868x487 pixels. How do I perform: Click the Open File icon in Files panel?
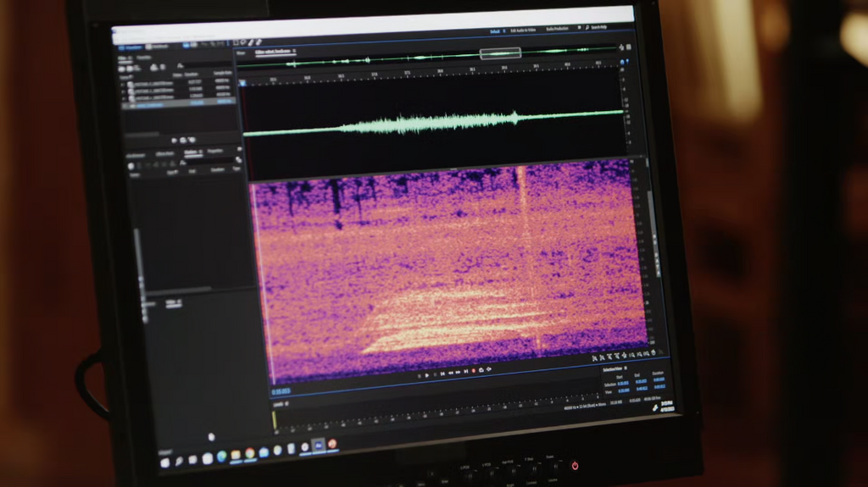122,69
